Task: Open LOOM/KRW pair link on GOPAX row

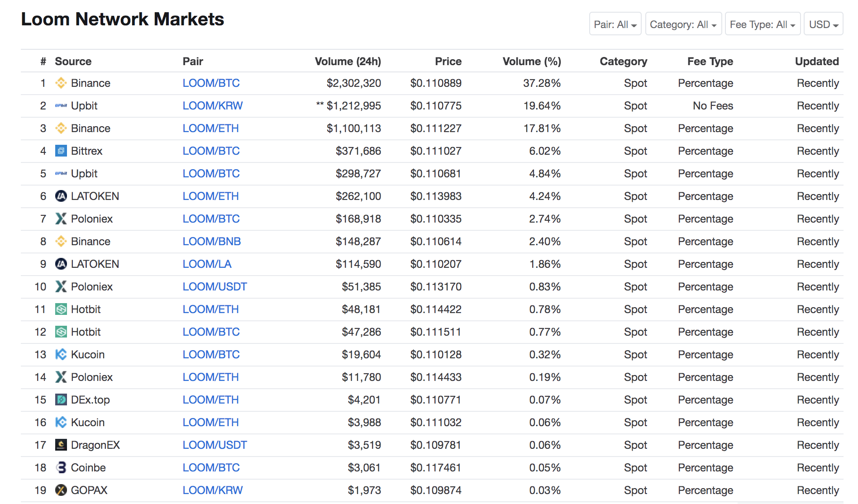Action: coord(212,490)
